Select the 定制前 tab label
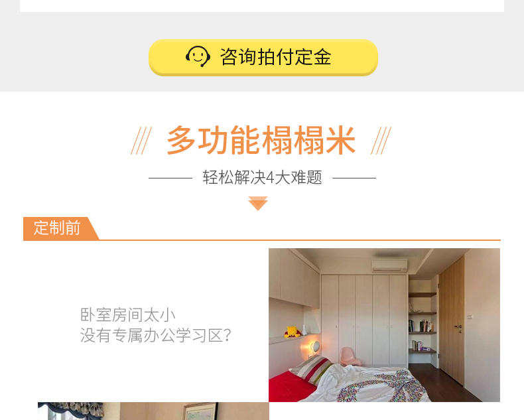The height and width of the screenshot is (420, 524). tap(57, 228)
